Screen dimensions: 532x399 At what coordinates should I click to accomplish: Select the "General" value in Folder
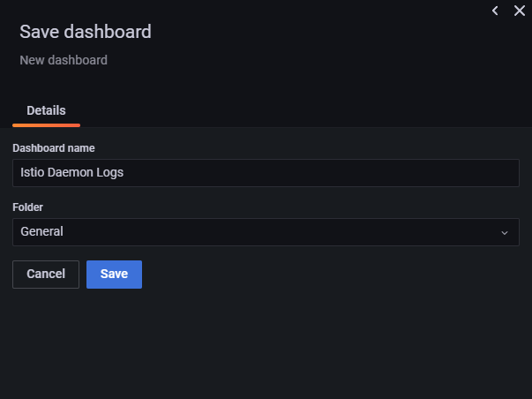pyautogui.click(x=42, y=232)
